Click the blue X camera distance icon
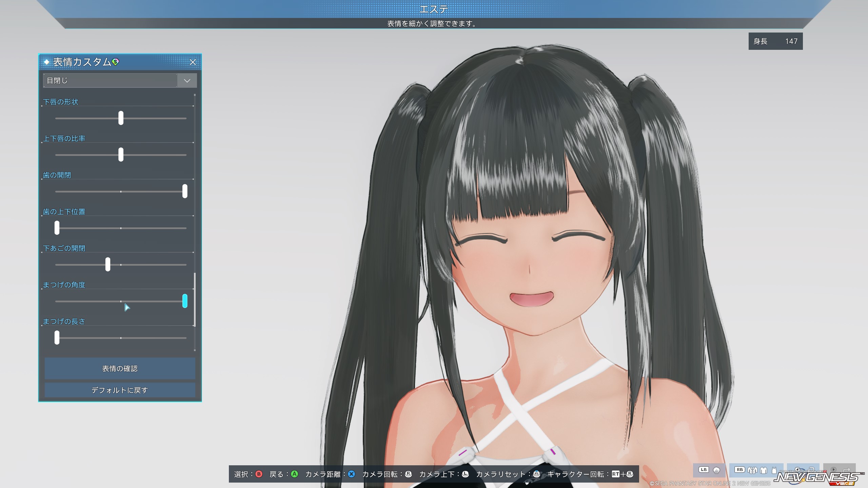Image resolution: width=868 pixels, height=488 pixels. pyautogui.click(x=352, y=474)
